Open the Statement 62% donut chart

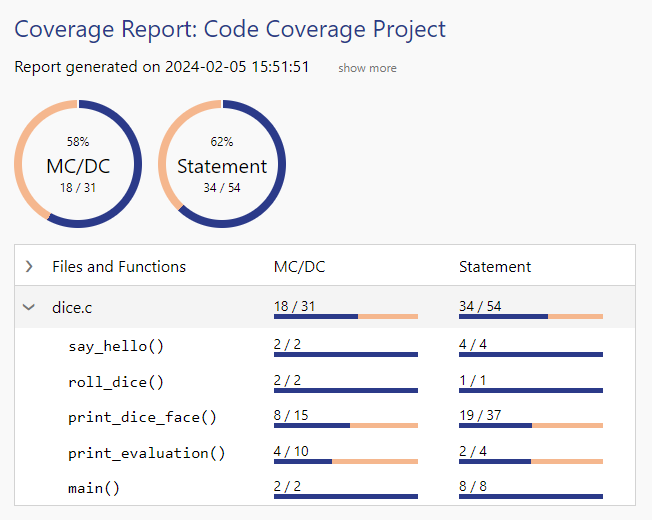click(x=222, y=164)
